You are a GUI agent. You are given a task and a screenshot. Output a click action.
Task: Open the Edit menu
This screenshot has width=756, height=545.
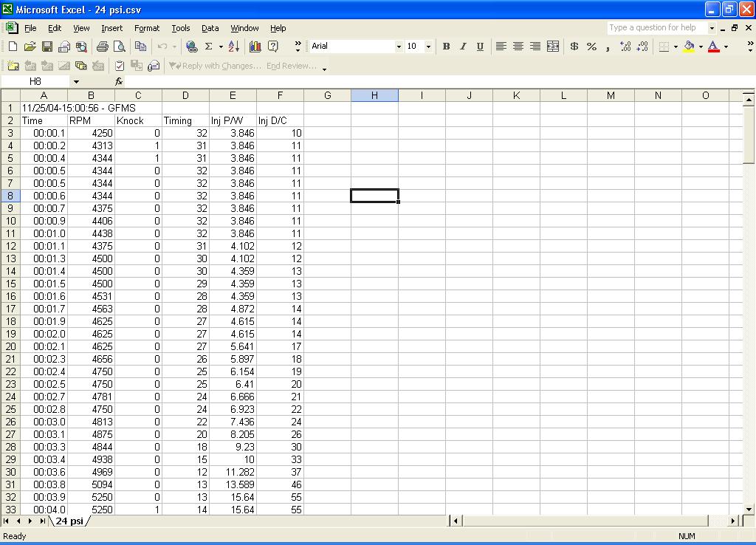(55, 28)
